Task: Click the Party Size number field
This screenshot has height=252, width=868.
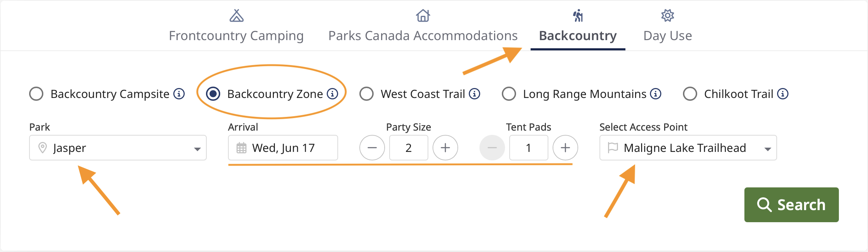Action: [408, 148]
